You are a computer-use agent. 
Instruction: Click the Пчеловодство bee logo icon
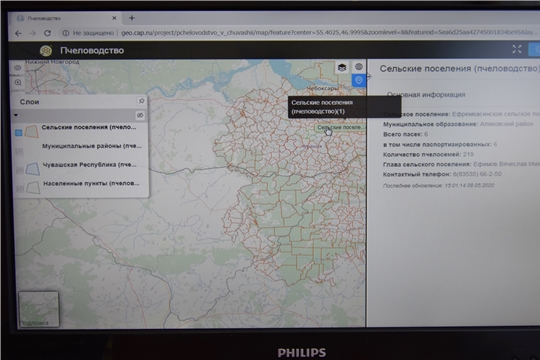(46, 51)
